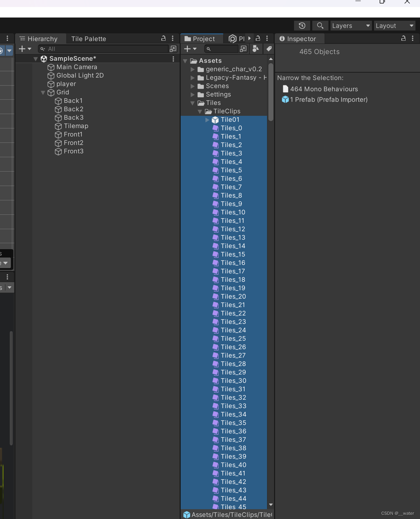Select the Back3 object
Viewport: 420px width, 519px height.
tap(73, 118)
